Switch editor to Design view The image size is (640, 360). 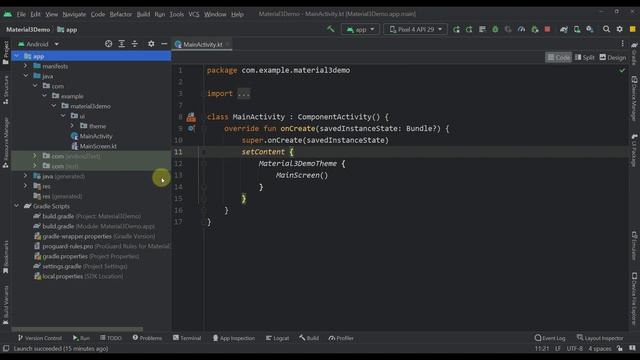point(613,58)
